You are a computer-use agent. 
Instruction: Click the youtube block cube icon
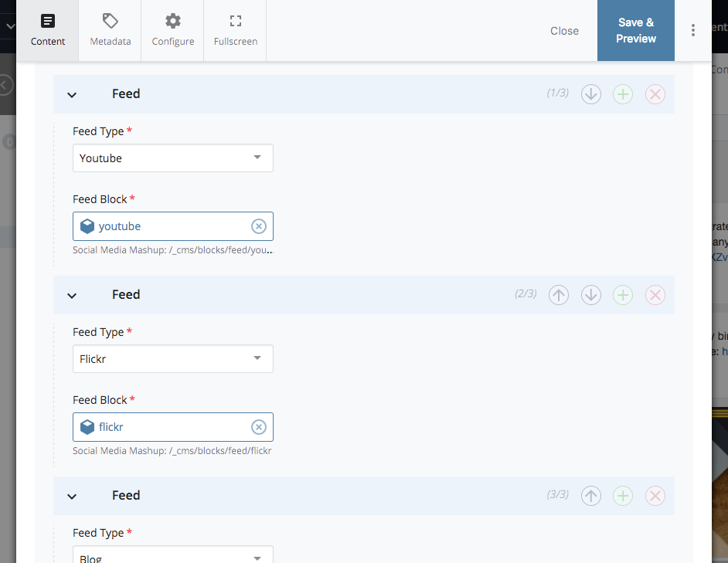[x=87, y=226]
